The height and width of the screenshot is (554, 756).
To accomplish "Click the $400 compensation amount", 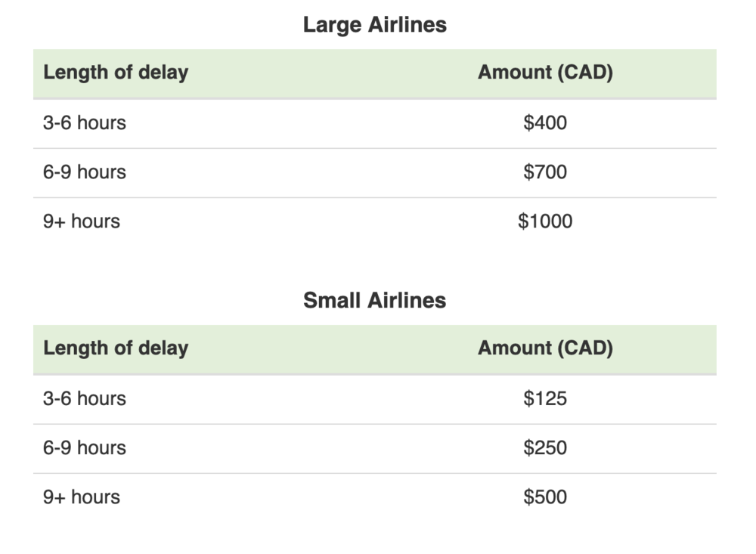I will (545, 122).
